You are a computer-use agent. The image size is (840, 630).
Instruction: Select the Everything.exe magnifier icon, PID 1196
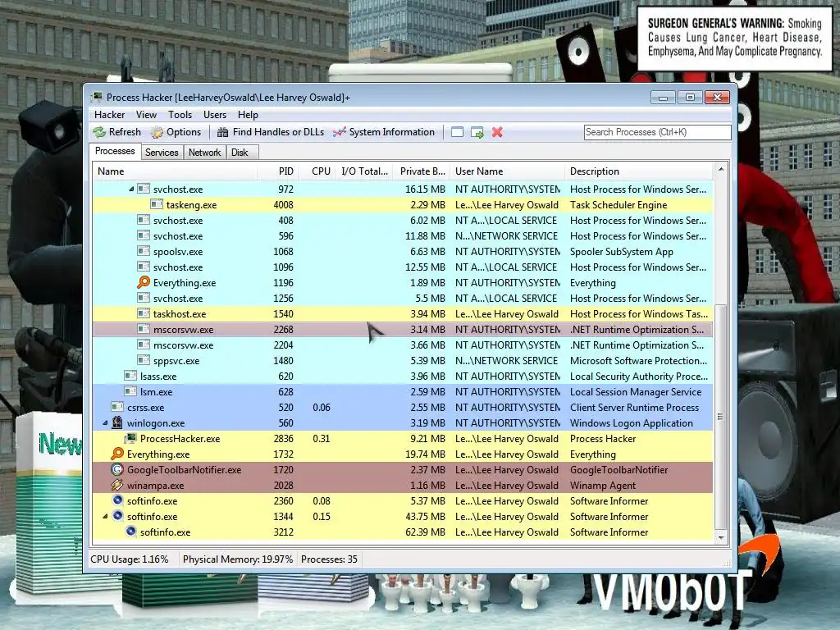[x=144, y=282]
